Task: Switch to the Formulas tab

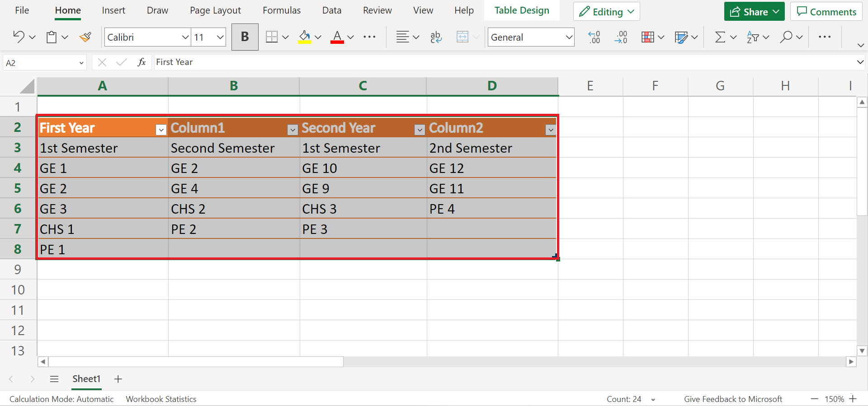Action: pyautogui.click(x=281, y=10)
